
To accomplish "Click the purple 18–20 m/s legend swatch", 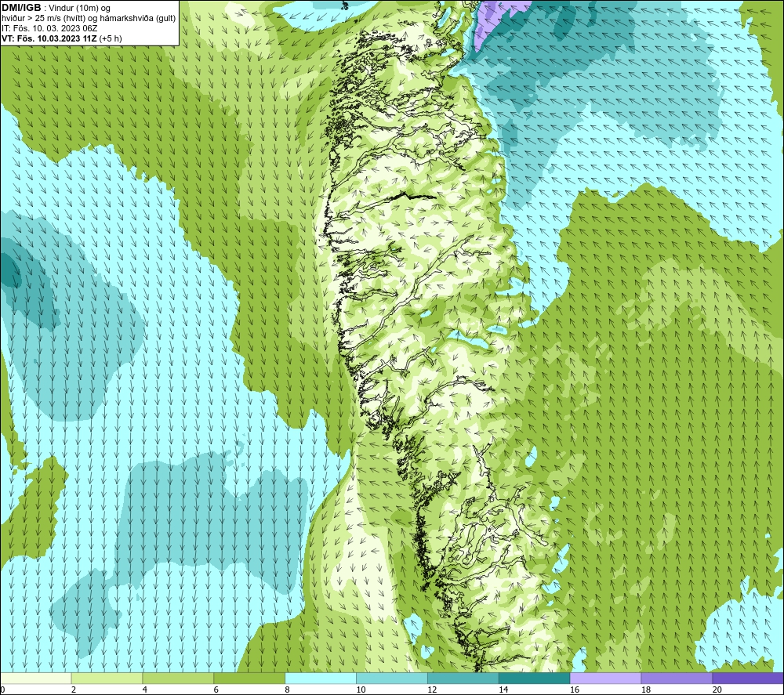I will [677, 678].
